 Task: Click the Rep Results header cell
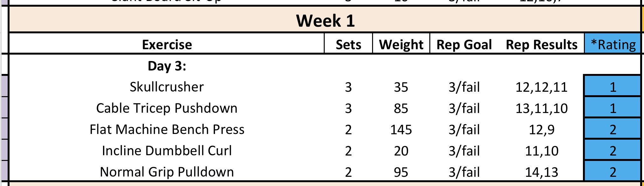click(541, 44)
